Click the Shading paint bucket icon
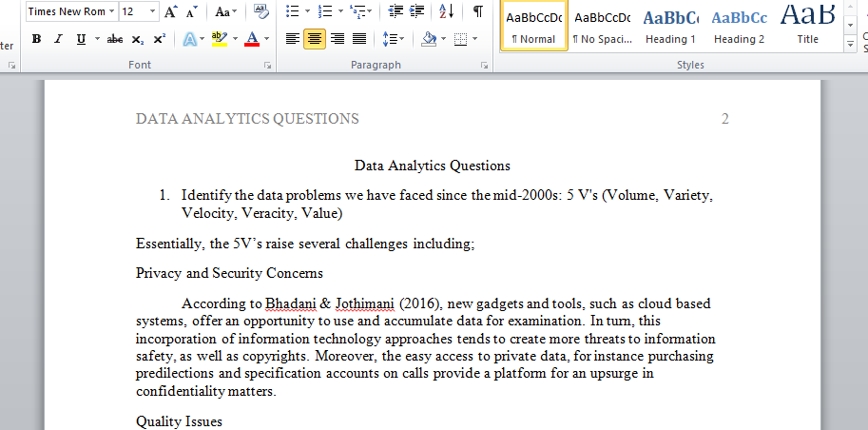 [x=429, y=39]
